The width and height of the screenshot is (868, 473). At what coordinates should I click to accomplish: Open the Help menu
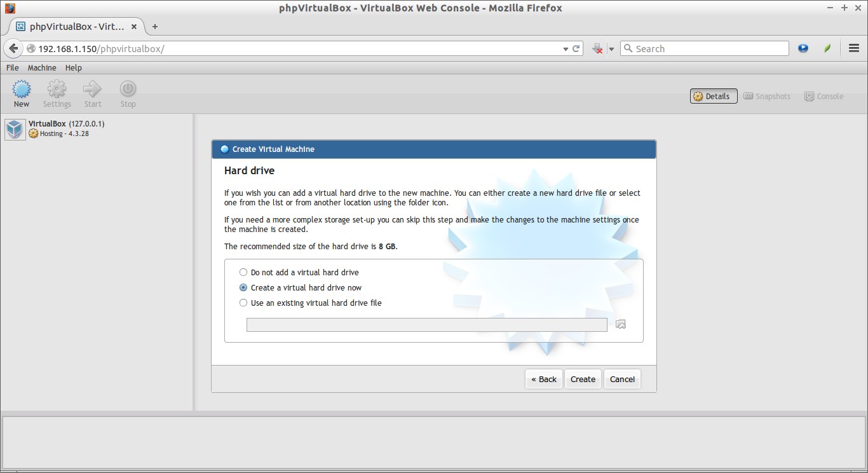(x=74, y=67)
